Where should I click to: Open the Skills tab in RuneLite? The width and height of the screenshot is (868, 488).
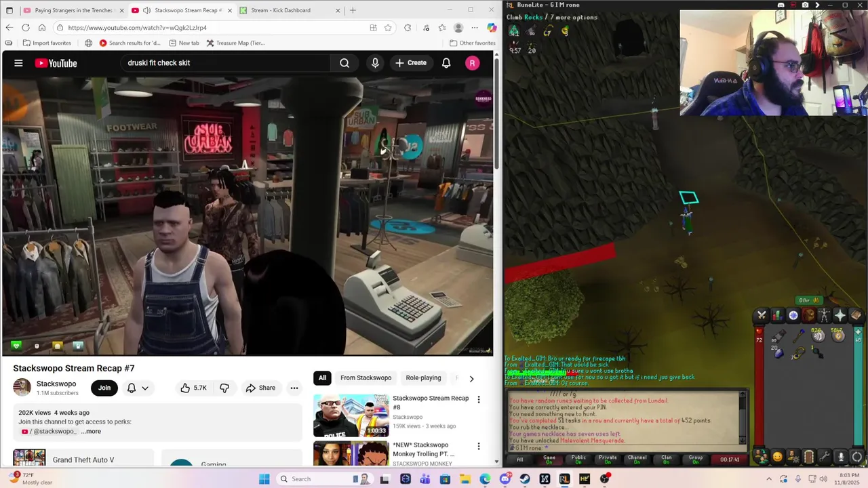pos(778,315)
